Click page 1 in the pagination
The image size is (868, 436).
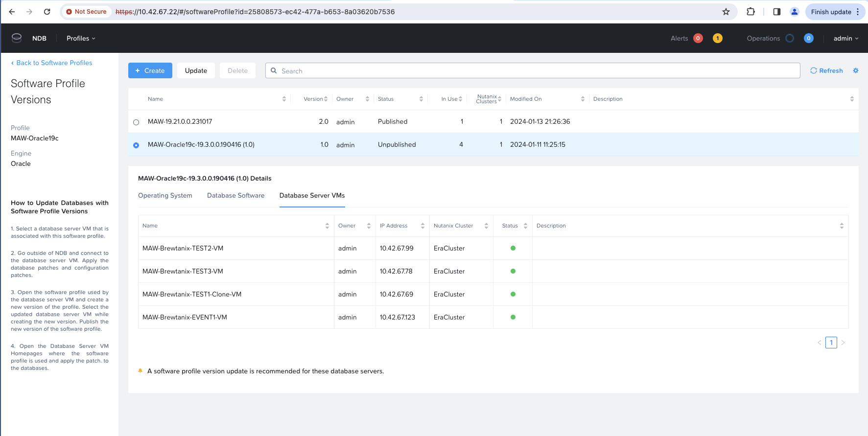[831, 343]
